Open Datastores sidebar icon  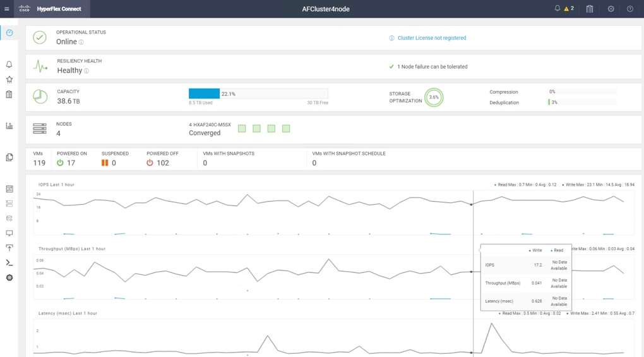click(9, 203)
